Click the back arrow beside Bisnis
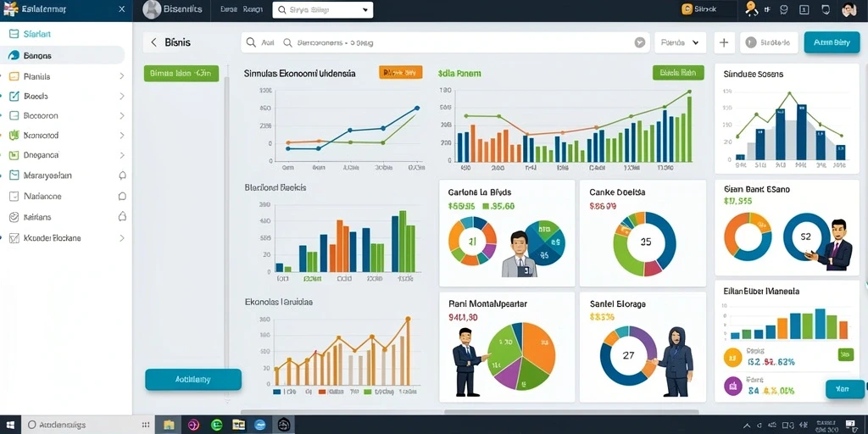Screen dimensions: 868x434 153,42
